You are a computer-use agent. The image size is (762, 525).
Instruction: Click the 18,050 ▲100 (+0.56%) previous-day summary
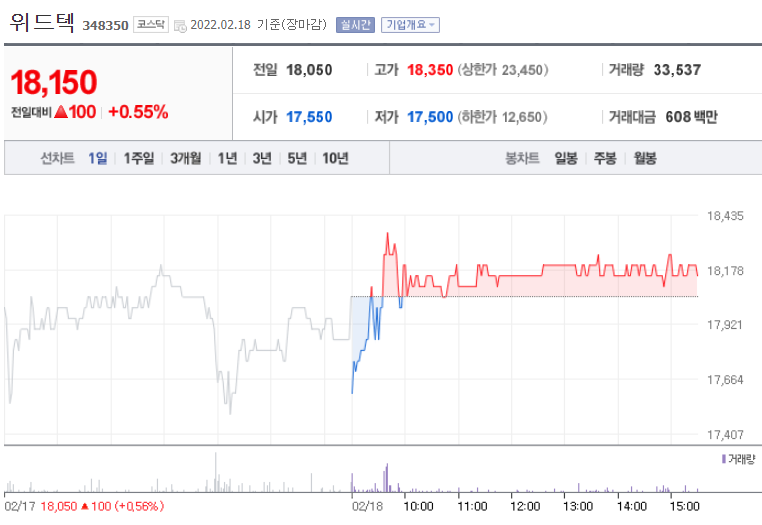coord(102,507)
